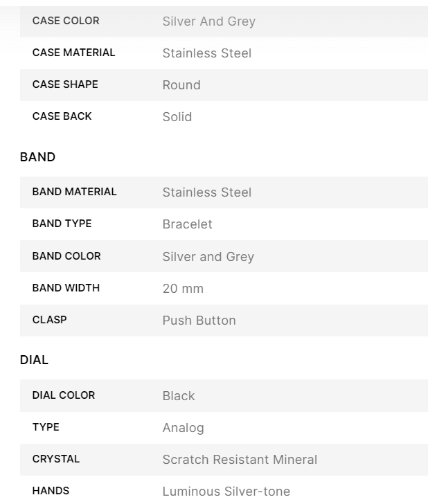Click the Round case shape value

[181, 85]
